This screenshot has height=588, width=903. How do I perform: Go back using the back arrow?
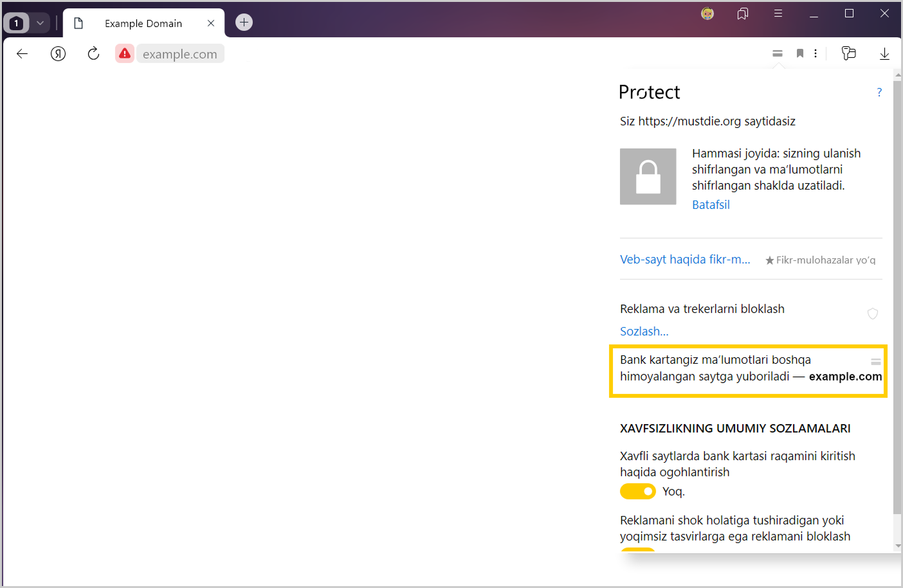(23, 54)
